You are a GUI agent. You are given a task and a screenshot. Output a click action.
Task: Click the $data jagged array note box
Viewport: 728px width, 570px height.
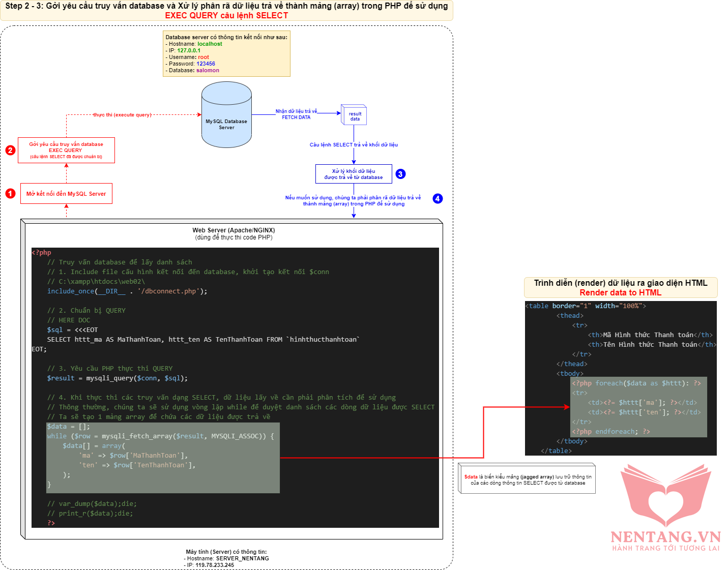pos(528,479)
